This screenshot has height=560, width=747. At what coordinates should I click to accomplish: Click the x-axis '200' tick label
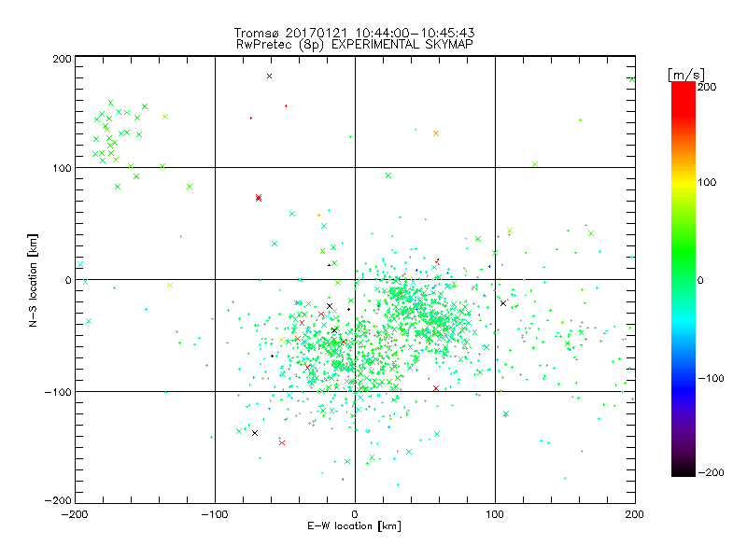(x=635, y=514)
